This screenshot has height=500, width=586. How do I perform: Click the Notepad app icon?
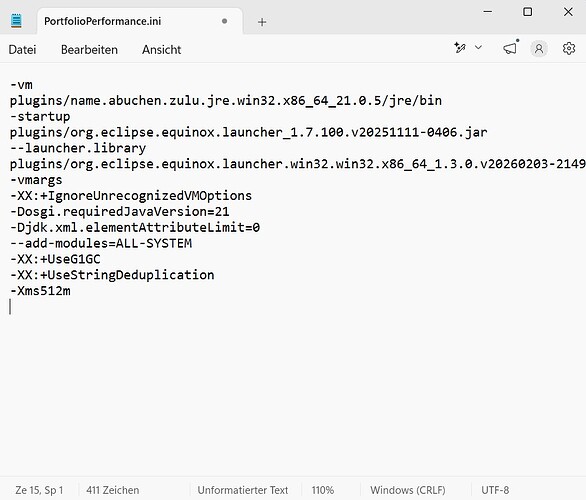point(16,21)
